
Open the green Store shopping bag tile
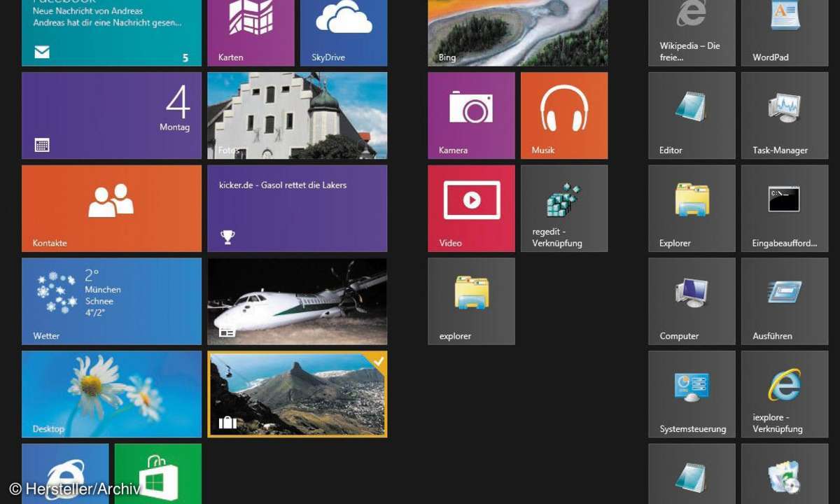coord(157,474)
